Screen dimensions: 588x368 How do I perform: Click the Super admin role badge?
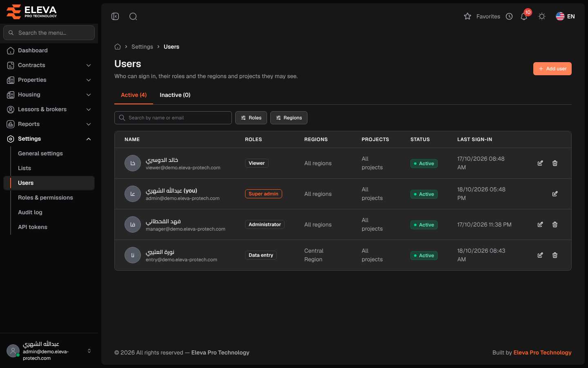coord(263,194)
